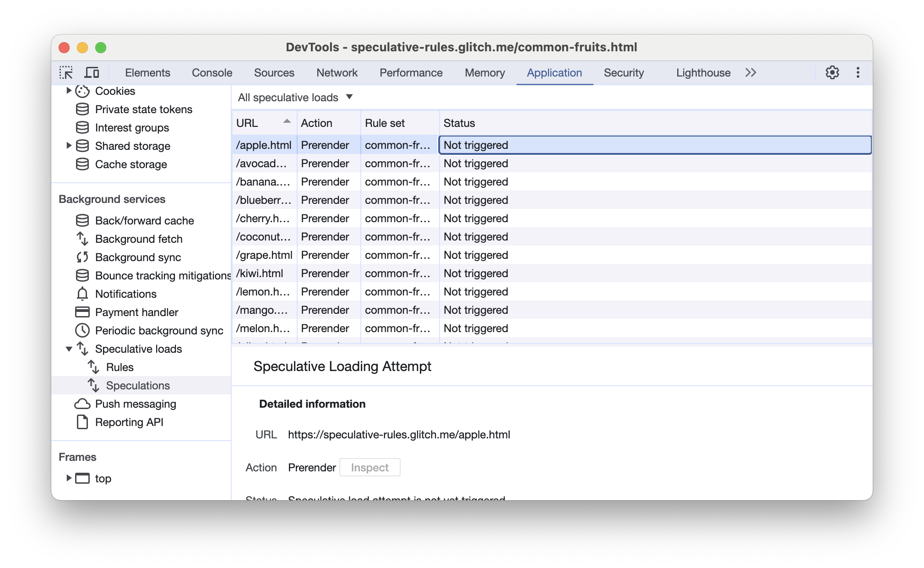Click the Inspect button for apple.html
The image size is (924, 568).
[x=369, y=467]
